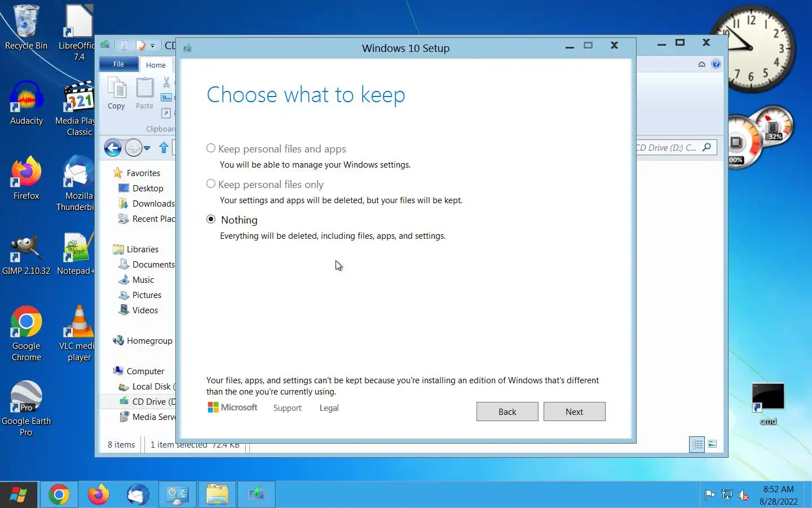Click the network tray icon
This screenshot has width=812, height=508.
727,495
